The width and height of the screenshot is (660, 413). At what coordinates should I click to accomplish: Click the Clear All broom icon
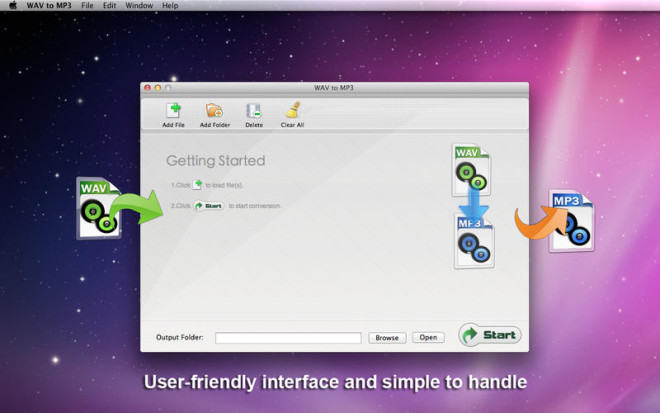click(293, 110)
